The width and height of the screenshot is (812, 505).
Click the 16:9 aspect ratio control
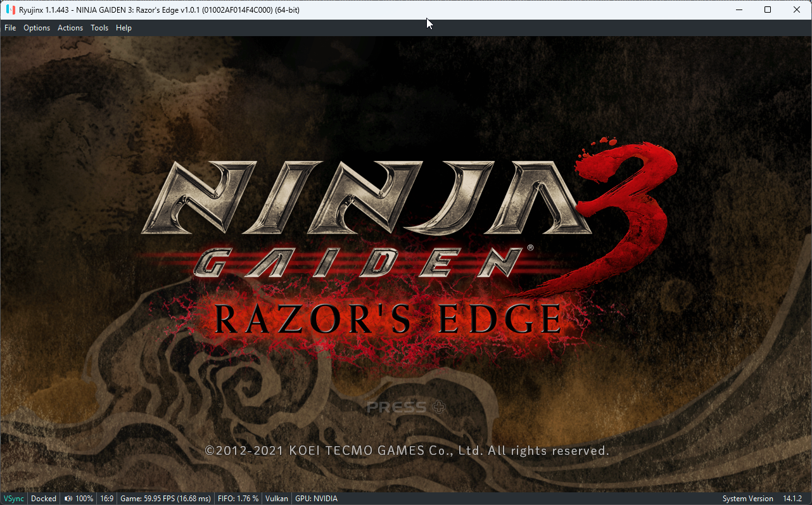(x=106, y=499)
